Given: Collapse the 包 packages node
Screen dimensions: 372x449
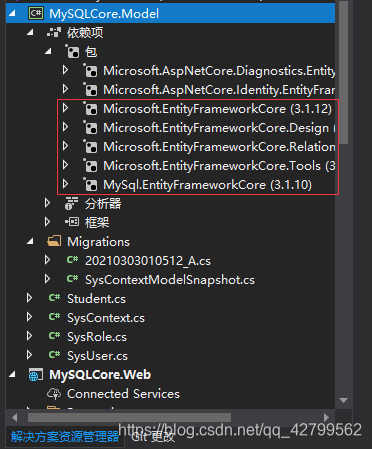Looking at the screenshot, I should pos(48,52).
